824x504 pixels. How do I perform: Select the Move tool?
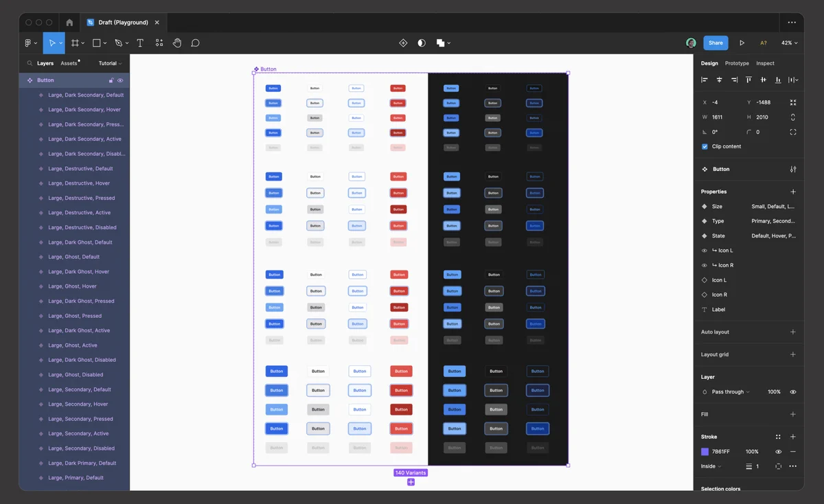(x=52, y=43)
